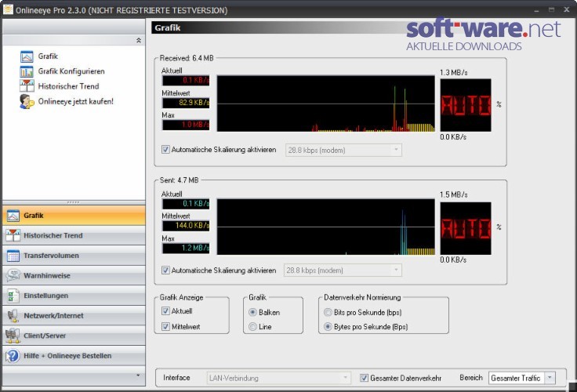Collapse top panel with double chevron

[139, 40]
